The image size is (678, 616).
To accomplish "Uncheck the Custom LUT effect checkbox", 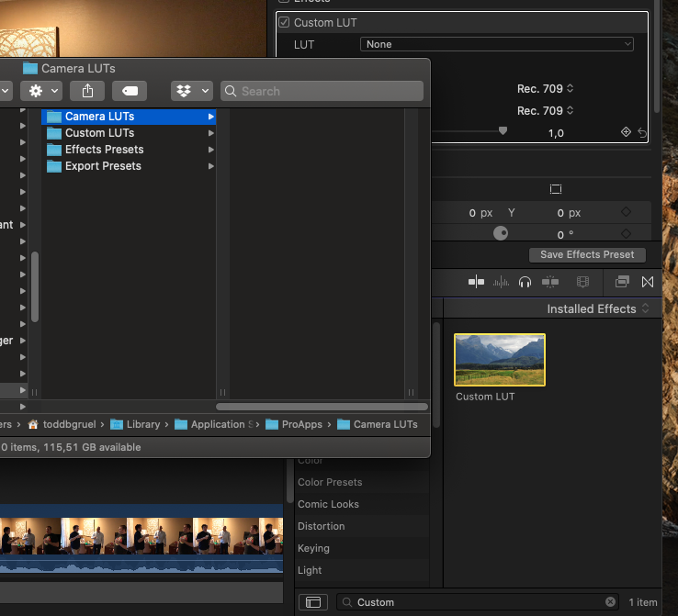I will (x=284, y=22).
